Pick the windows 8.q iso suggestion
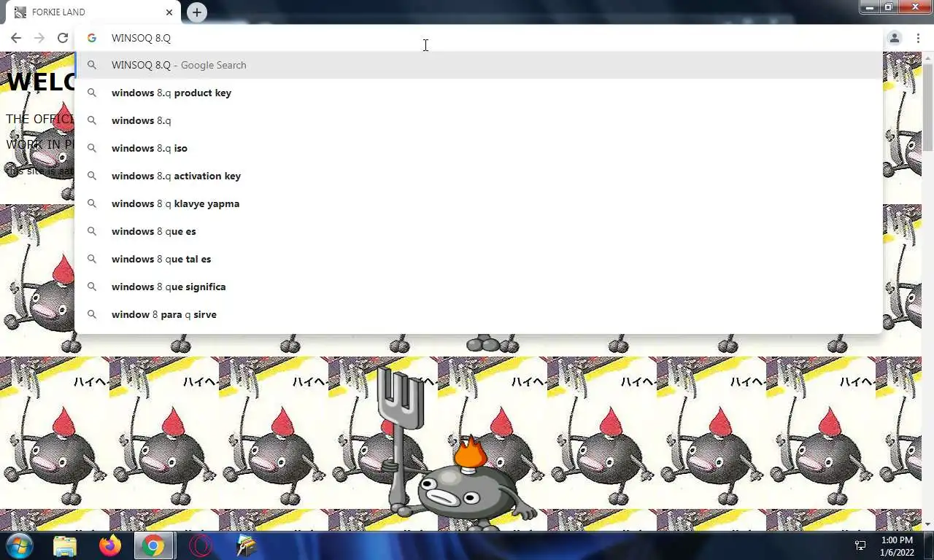This screenshot has width=934, height=560. pos(479,148)
